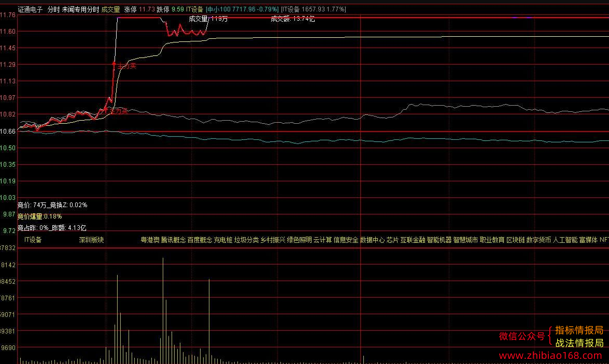Click the upper 主力买 marker near 11.29

click(126, 66)
